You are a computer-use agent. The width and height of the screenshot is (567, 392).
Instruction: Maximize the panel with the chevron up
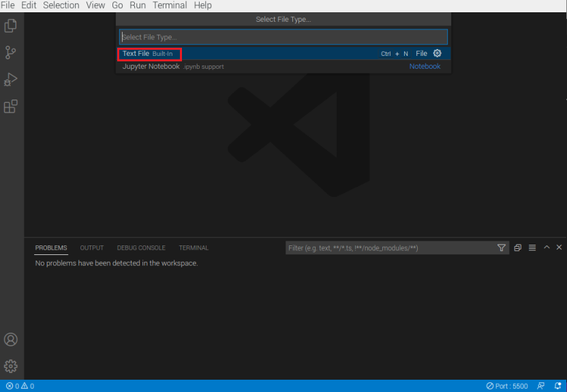click(547, 247)
